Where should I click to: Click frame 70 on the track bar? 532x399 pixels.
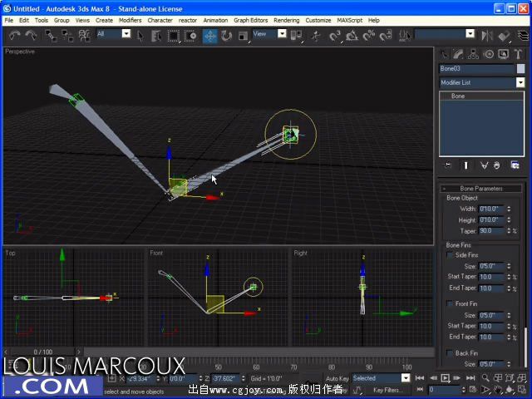tap(293, 367)
